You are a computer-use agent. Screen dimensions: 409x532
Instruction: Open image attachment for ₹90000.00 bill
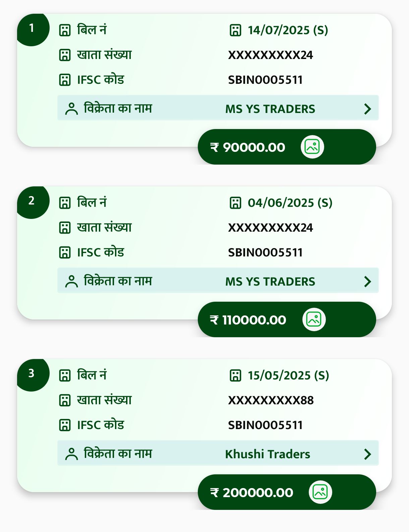(x=312, y=147)
